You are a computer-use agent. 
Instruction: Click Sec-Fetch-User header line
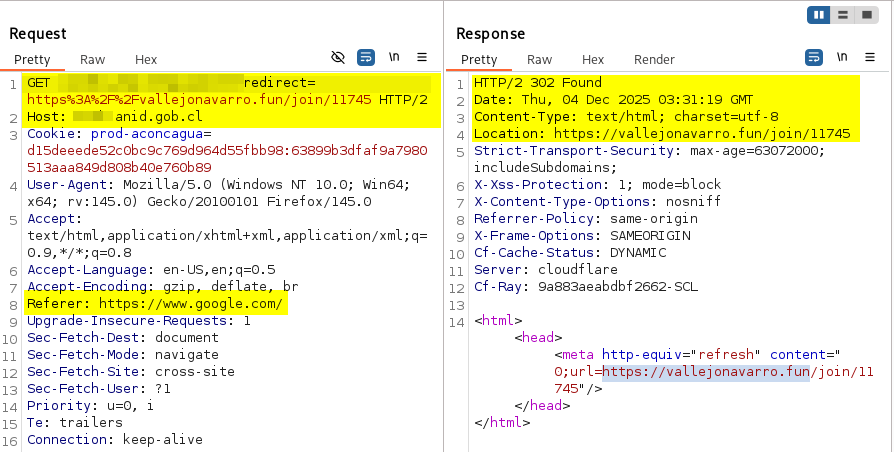[x=99, y=389]
